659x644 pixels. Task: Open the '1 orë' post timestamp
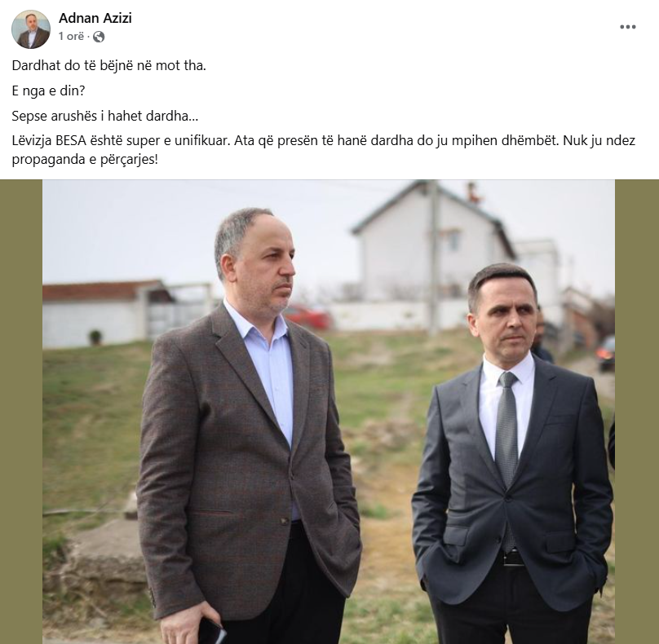coord(71,37)
